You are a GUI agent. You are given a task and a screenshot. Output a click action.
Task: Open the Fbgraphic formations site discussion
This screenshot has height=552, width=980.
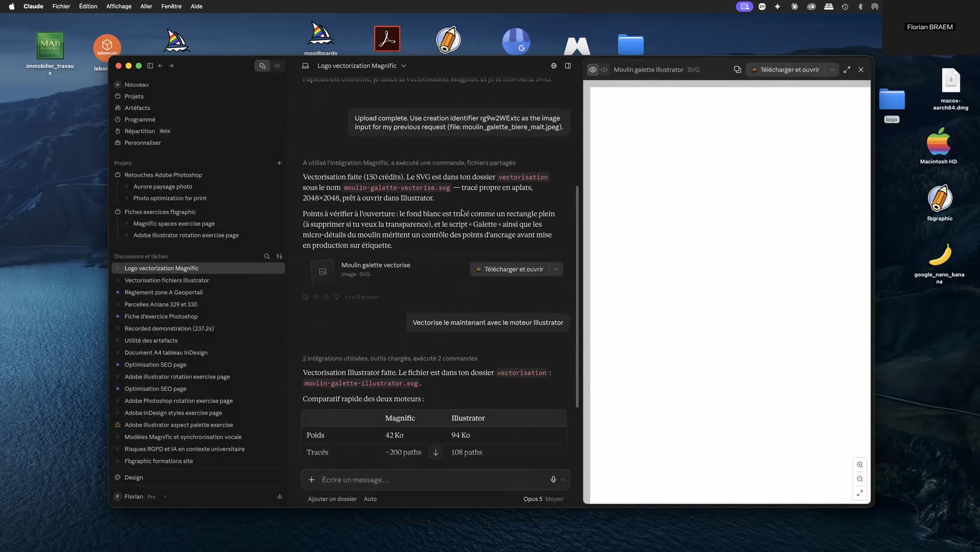click(x=159, y=461)
